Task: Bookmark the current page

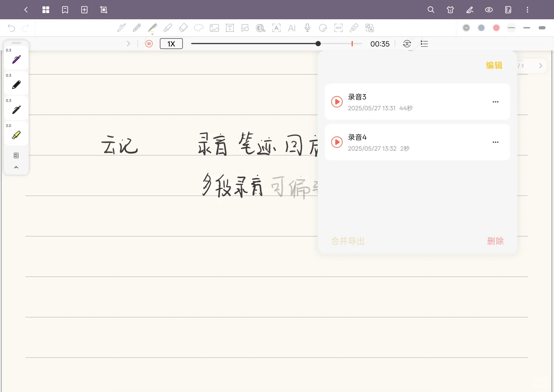Action: pos(65,10)
